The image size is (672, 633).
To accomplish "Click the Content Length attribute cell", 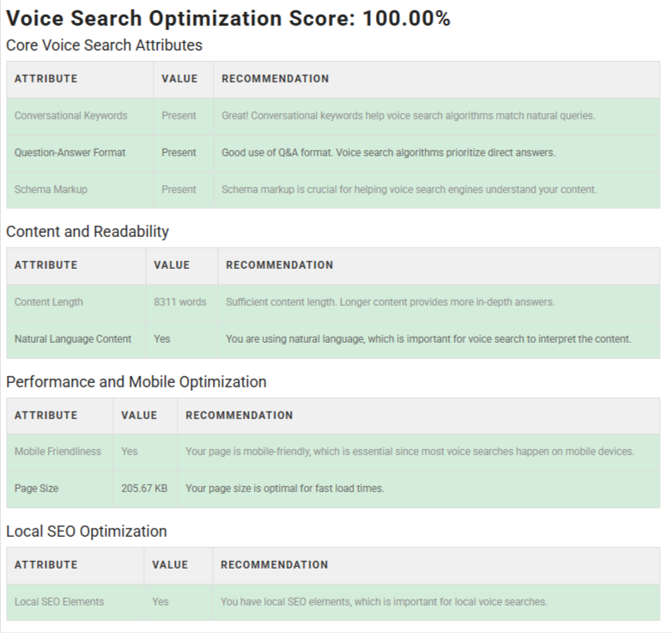I will (49, 302).
